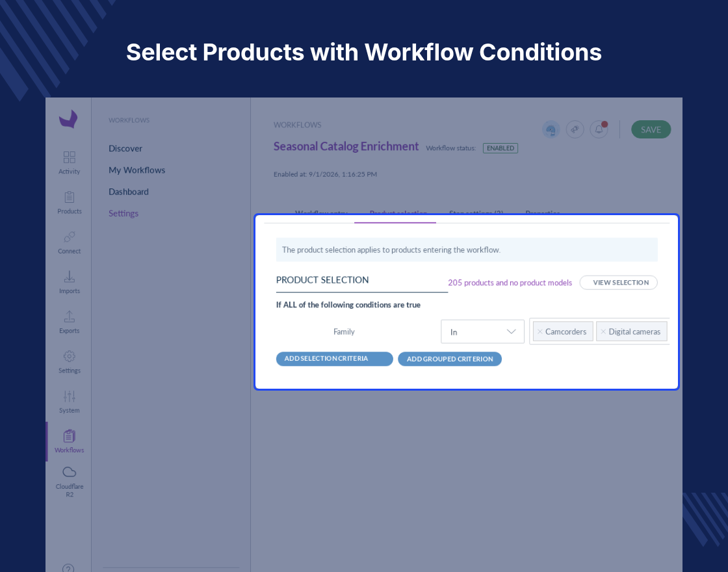
Task: Click the "PRODUCT SELECTION" section heading
Action: pos(322,280)
